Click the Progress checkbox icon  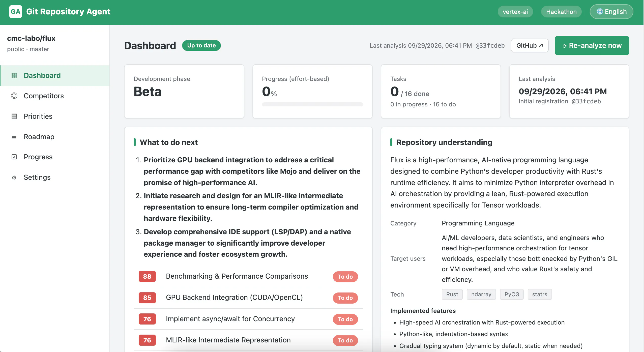14,157
